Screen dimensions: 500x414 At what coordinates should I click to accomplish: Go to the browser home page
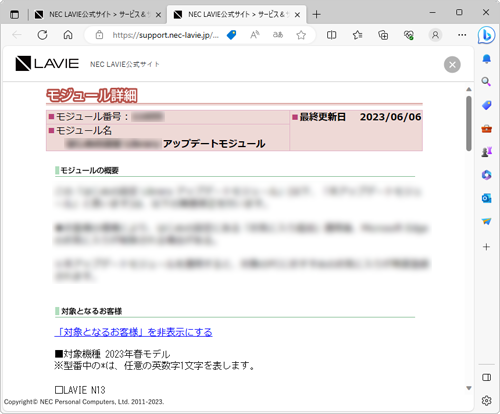pyautogui.click(x=68, y=35)
